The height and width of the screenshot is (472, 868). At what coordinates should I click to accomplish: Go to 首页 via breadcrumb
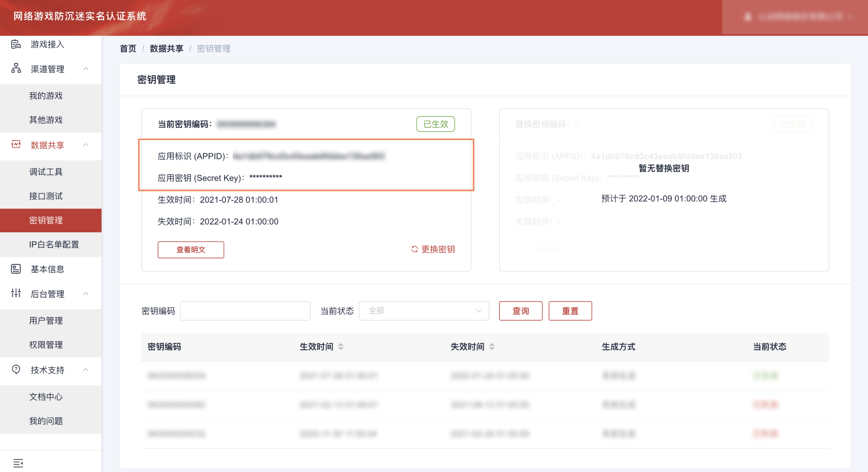click(128, 48)
